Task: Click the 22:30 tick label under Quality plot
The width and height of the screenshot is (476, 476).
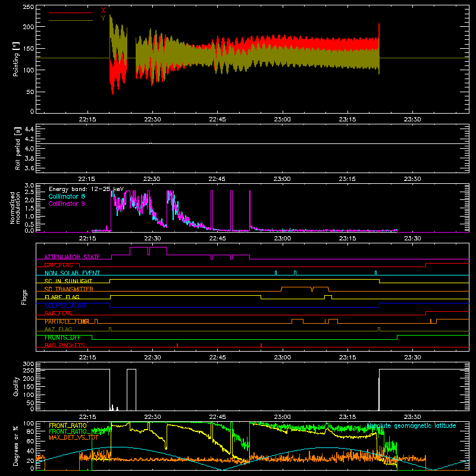Action: pyautogui.click(x=152, y=417)
